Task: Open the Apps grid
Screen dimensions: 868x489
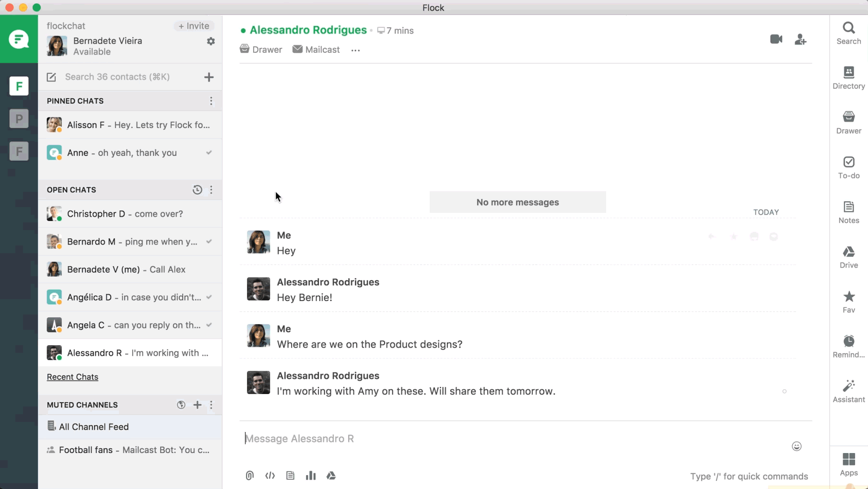Action: pyautogui.click(x=848, y=465)
